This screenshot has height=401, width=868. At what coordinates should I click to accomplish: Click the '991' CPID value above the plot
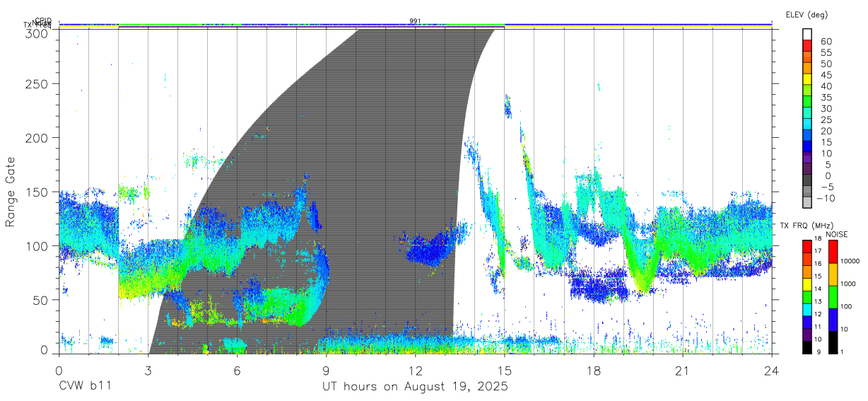(415, 21)
